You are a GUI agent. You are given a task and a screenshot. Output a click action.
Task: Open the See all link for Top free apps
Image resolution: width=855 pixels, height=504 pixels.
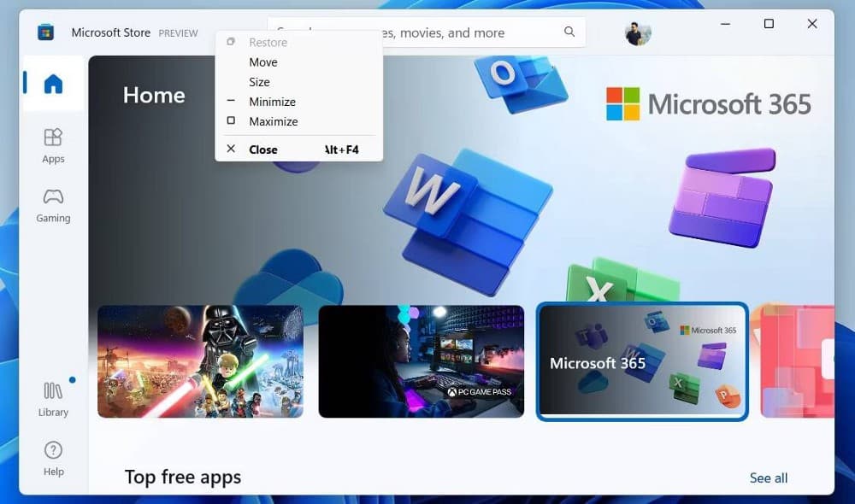pyautogui.click(x=768, y=478)
